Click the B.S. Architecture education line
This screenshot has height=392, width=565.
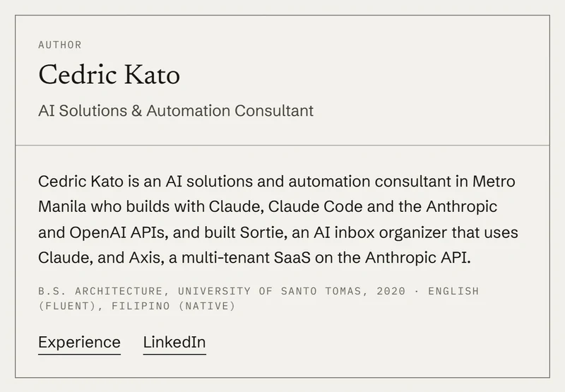coord(258,298)
